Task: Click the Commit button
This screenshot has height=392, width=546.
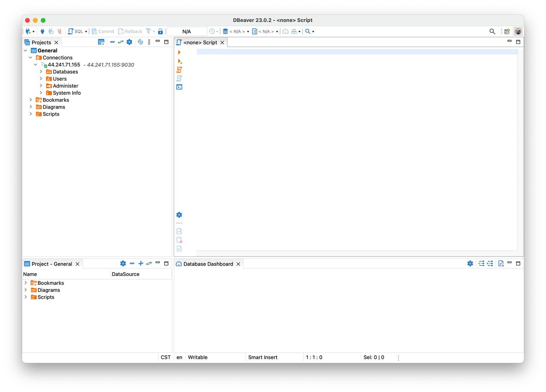Action: tap(103, 31)
